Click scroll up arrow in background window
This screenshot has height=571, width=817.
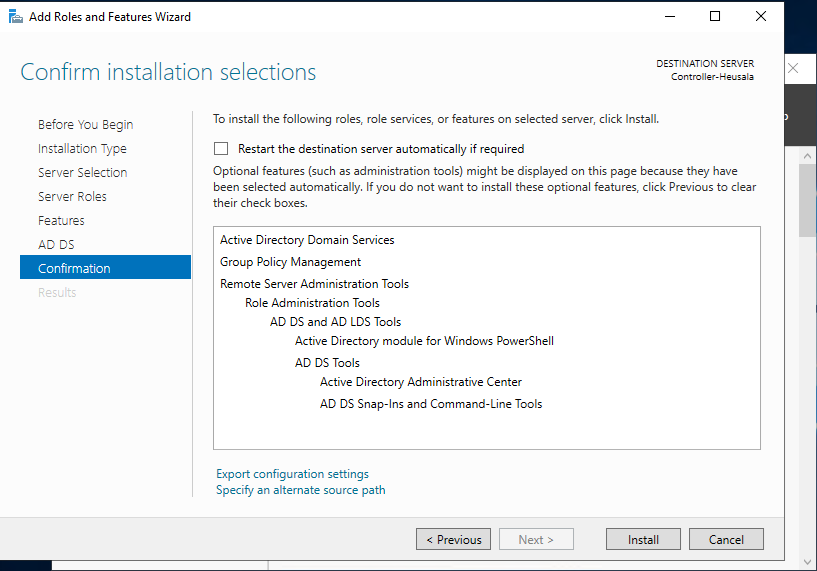807,156
